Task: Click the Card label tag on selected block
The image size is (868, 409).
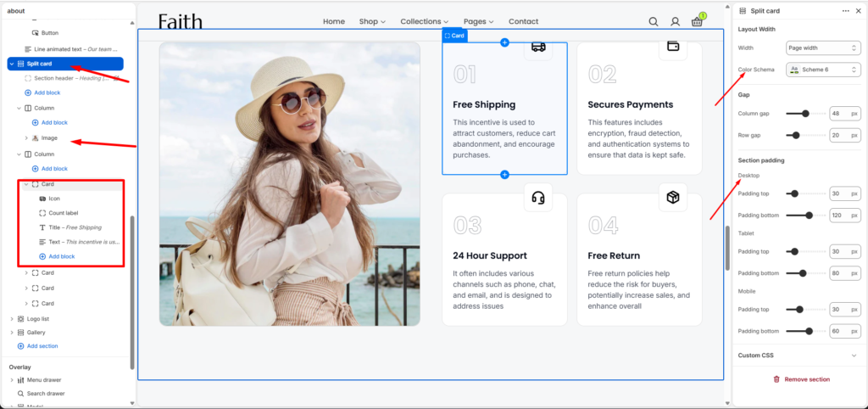Action: pos(454,36)
